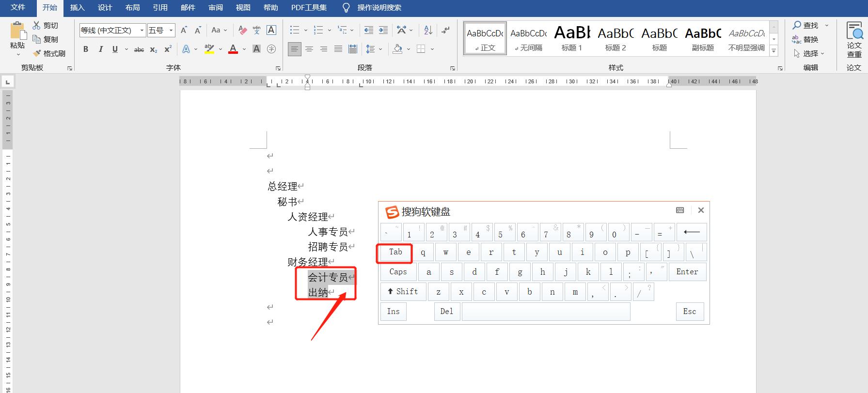
Task: Click the tab stop selector at ruler corner
Action: [x=8, y=82]
